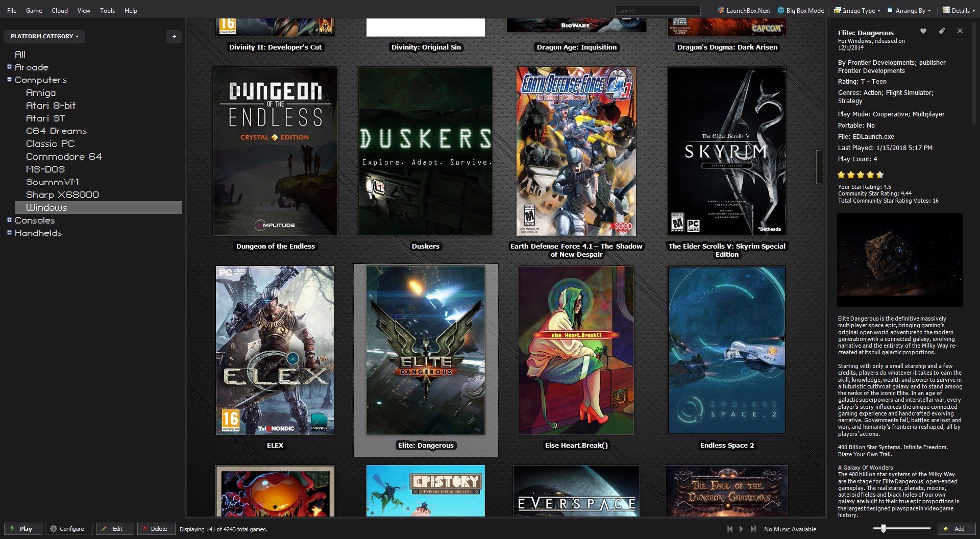Click the favorite heart icon for Elite: Dangerous

(x=923, y=31)
